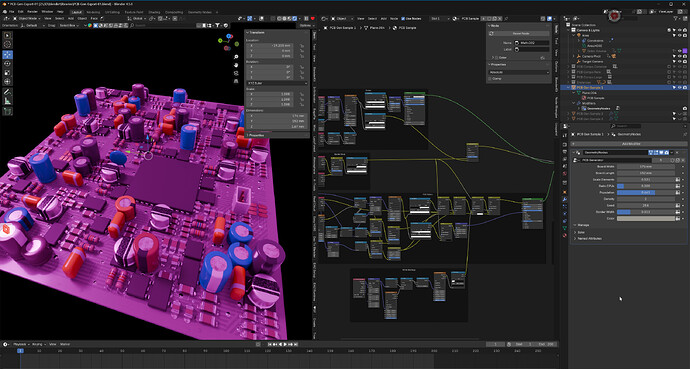The width and height of the screenshot is (690, 369).
Task: Open the Object Data green triangle properties tab
Action: pyautogui.click(x=565, y=228)
